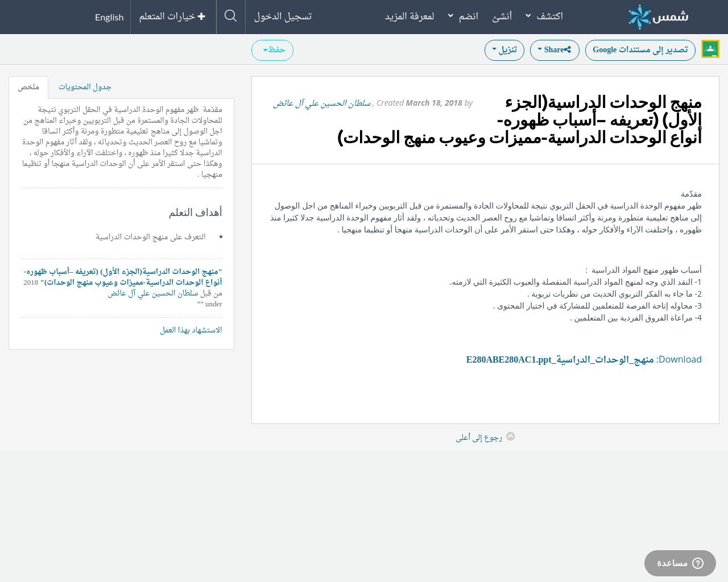This screenshot has height=582, width=728.
Task: Click the search magnifier icon
Action: pyautogui.click(x=230, y=16)
